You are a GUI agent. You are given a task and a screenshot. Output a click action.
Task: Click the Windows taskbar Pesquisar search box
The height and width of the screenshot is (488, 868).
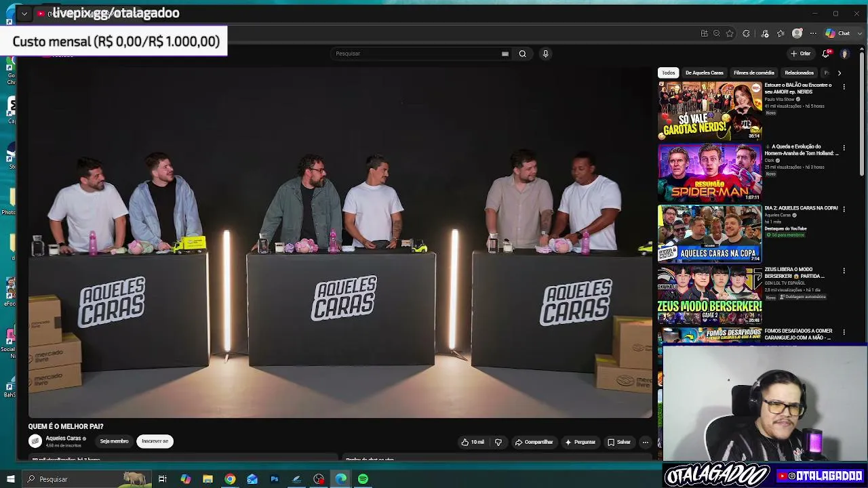click(x=85, y=479)
